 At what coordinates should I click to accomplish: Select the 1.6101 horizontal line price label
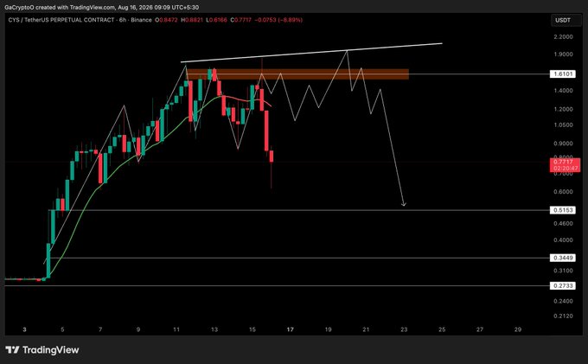click(563, 73)
